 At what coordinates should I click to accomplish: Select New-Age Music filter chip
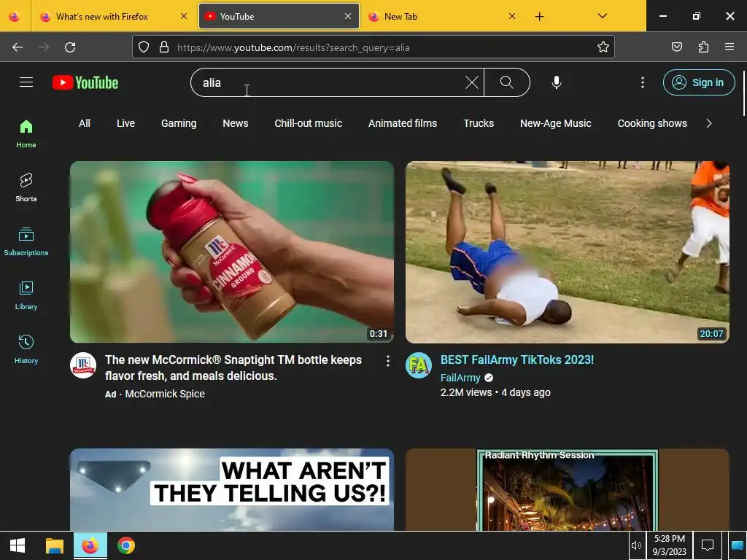[x=555, y=123]
